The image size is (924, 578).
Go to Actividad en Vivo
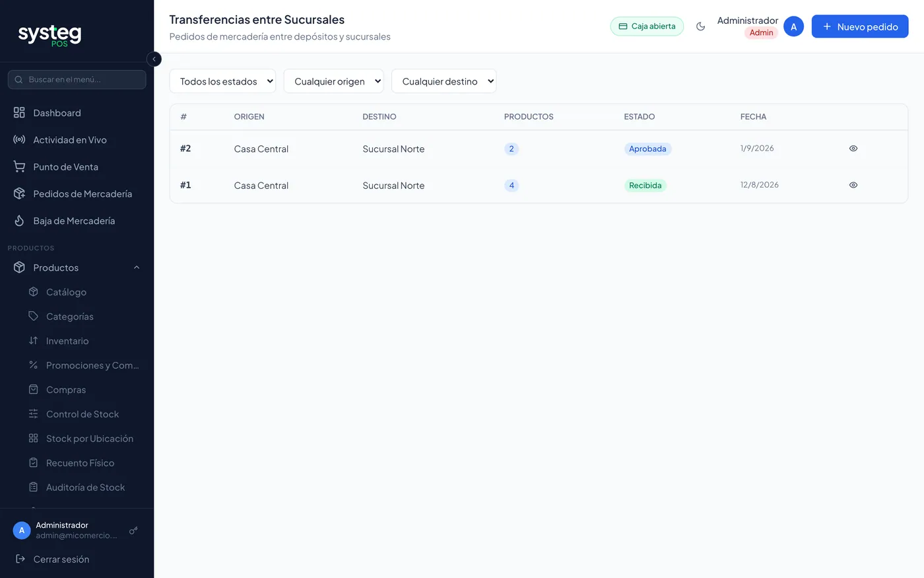(77, 140)
